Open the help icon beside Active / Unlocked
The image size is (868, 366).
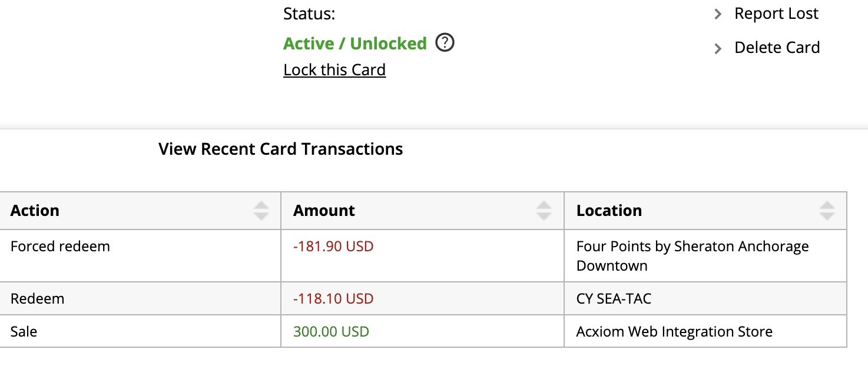coord(445,43)
